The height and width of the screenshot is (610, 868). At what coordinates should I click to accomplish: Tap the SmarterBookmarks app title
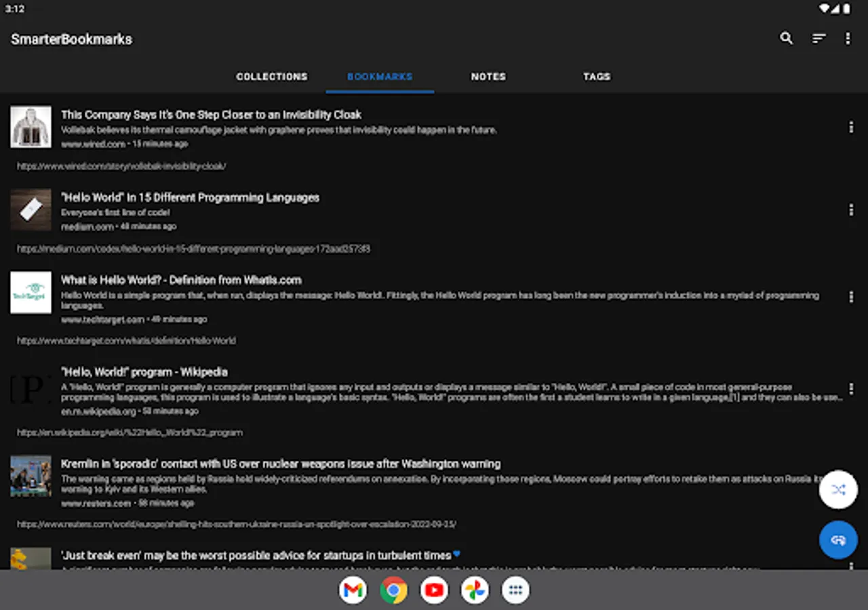pos(71,39)
